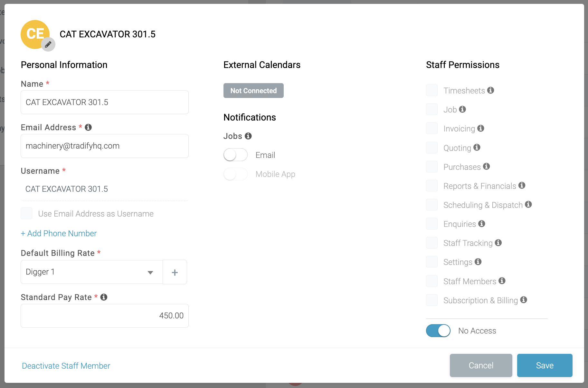Save the staff member details

[x=545, y=365]
